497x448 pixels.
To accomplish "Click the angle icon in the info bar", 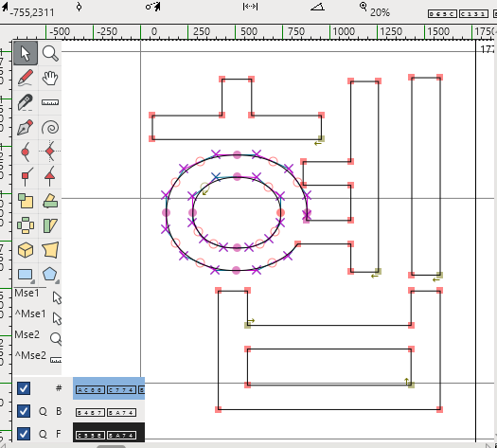I will coord(317,7).
